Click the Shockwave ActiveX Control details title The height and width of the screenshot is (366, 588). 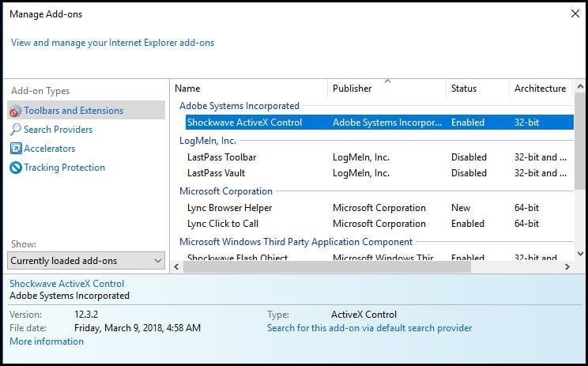pyautogui.click(x=66, y=284)
